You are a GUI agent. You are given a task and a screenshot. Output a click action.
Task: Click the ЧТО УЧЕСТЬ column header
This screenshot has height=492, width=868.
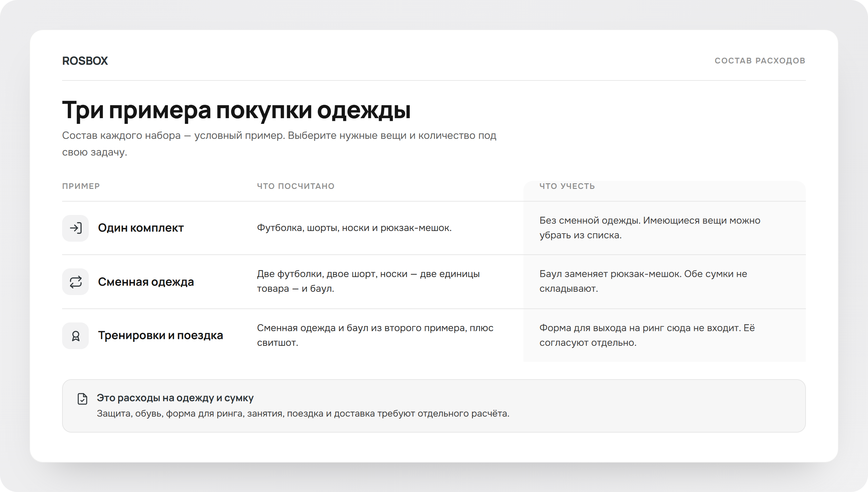pyautogui.click(x=567, y=186)
